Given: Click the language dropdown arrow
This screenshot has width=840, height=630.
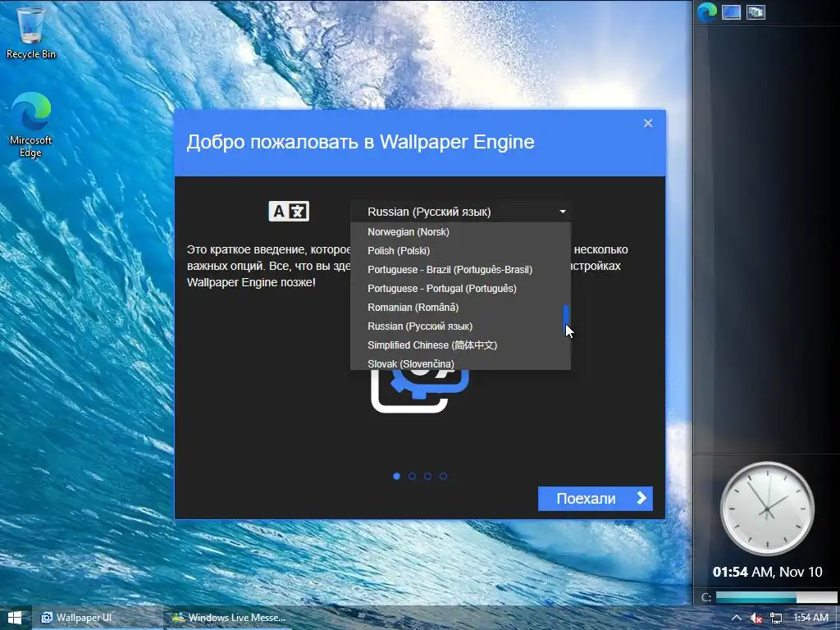Looking at the screenshot, I should (563, 212).
